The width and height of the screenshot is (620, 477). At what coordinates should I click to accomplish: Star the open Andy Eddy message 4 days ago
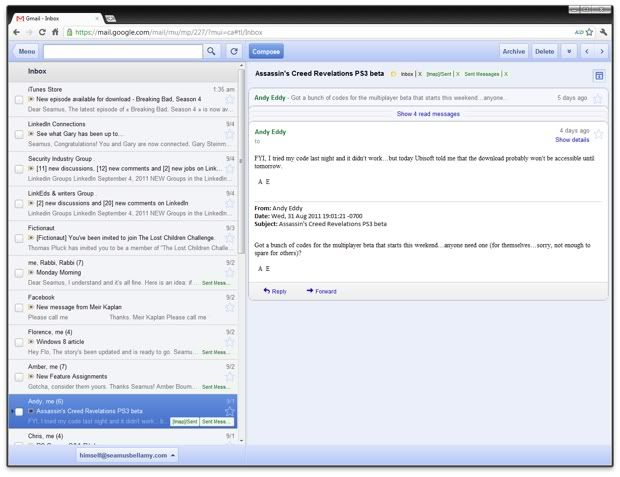[599, 134]
